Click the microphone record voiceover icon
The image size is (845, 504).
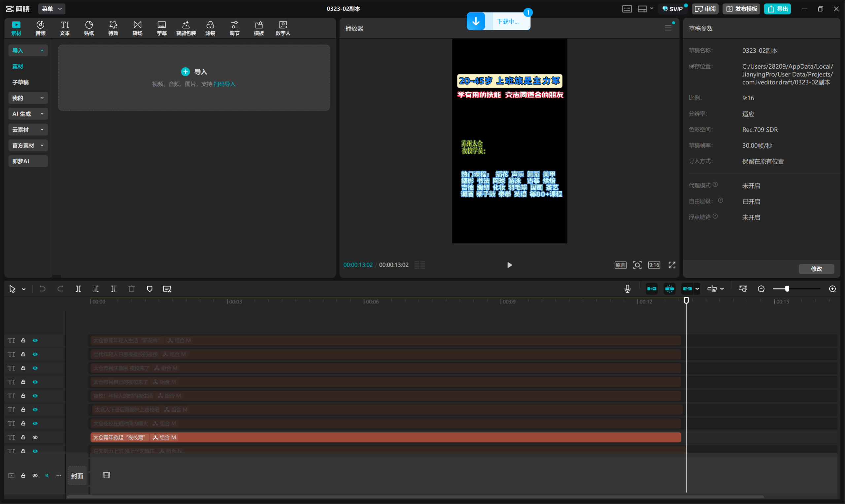(627, 289)
